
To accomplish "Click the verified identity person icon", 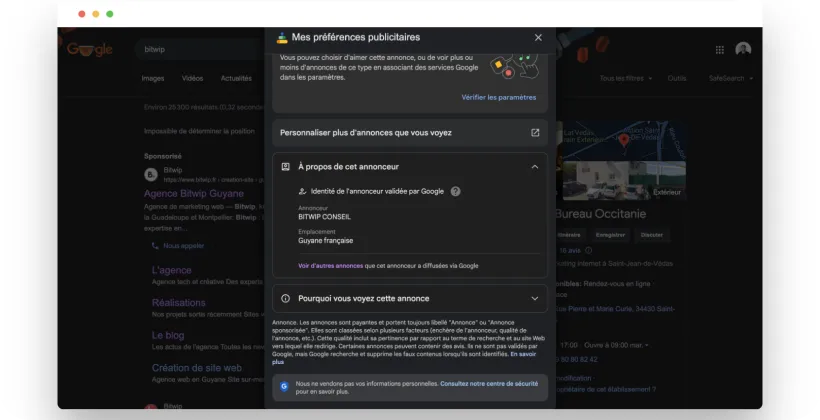I will [302, 191].
